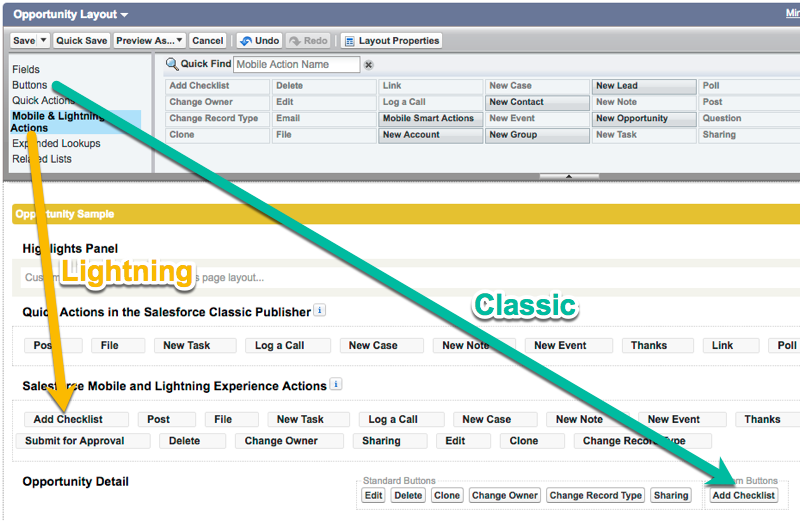Click Question in the palette

click(749, 118)
